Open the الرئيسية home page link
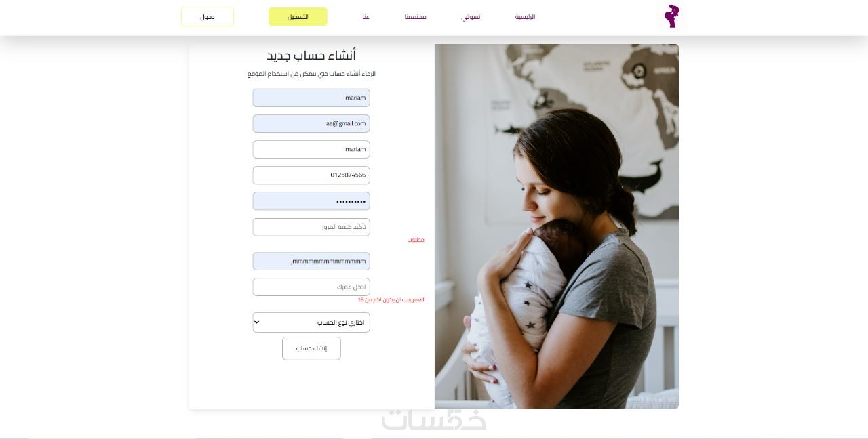The height and width of the screenshot is (439, 868). pyautogui.click(x=525, y=17)
